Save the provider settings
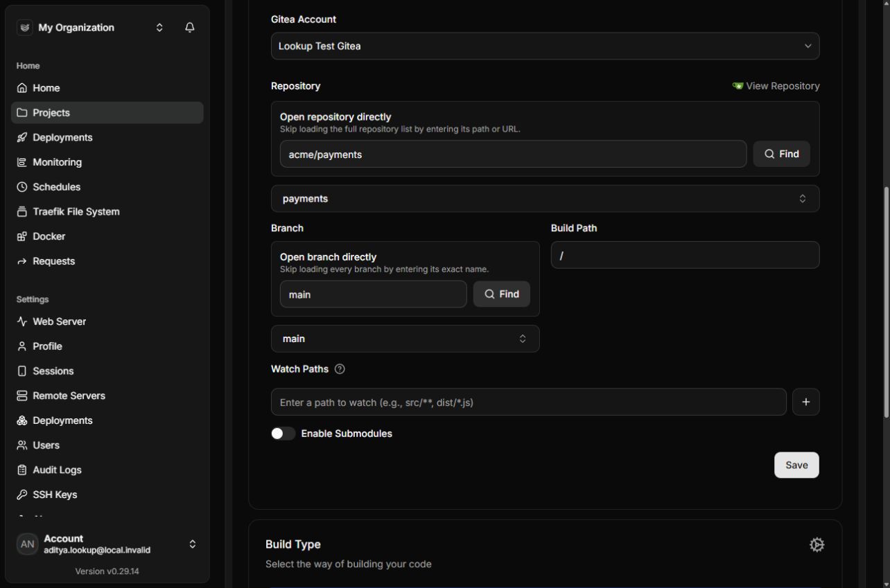The width and height of the screenshot is (890, 588). click(796, 465)
